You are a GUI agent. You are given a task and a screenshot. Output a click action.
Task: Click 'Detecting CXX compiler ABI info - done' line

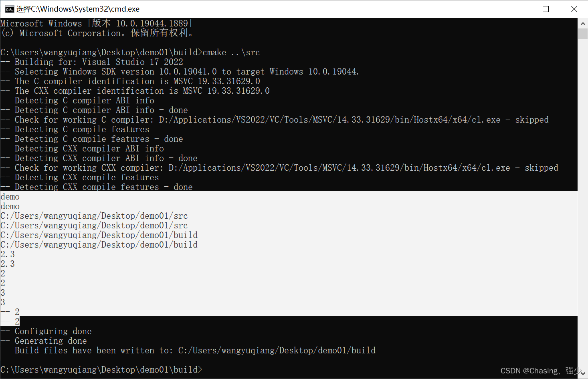point(99,158)
